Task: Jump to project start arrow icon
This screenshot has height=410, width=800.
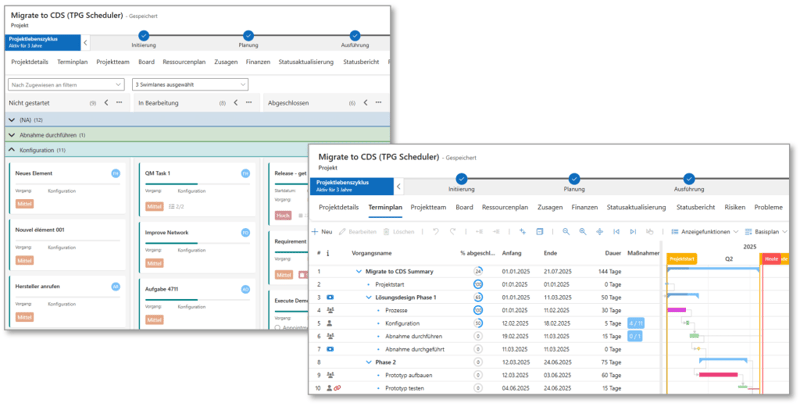Action: click(616, 232)
